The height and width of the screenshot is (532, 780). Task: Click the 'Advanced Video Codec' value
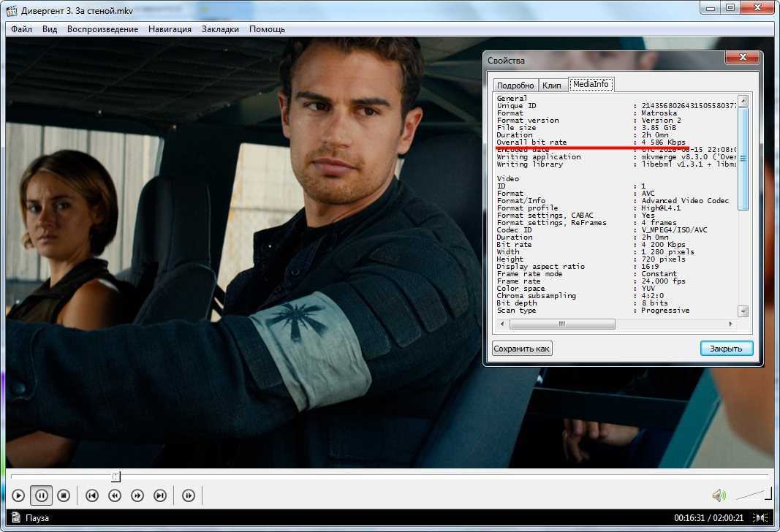(685, 200)
